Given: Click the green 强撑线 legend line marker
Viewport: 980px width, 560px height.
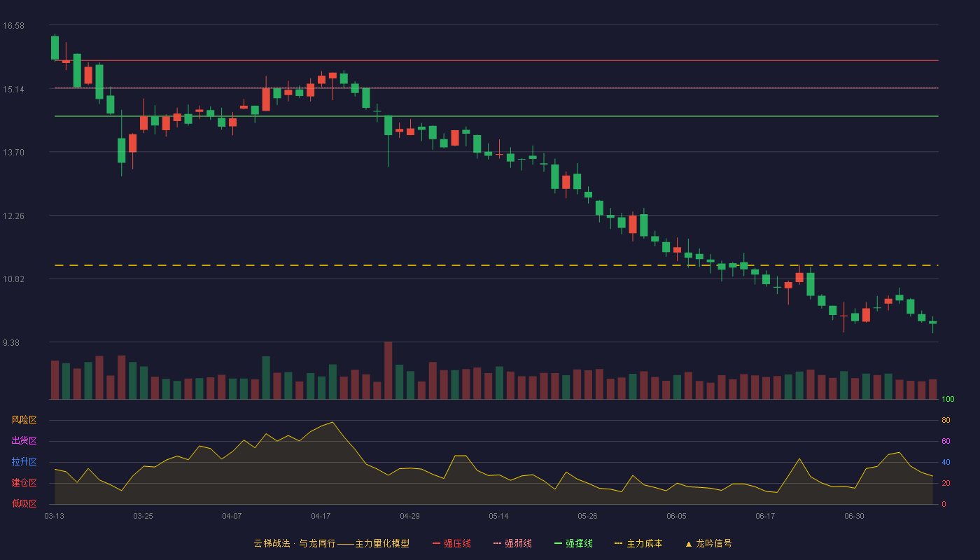Looking at the screenshot, I should 558,543.
